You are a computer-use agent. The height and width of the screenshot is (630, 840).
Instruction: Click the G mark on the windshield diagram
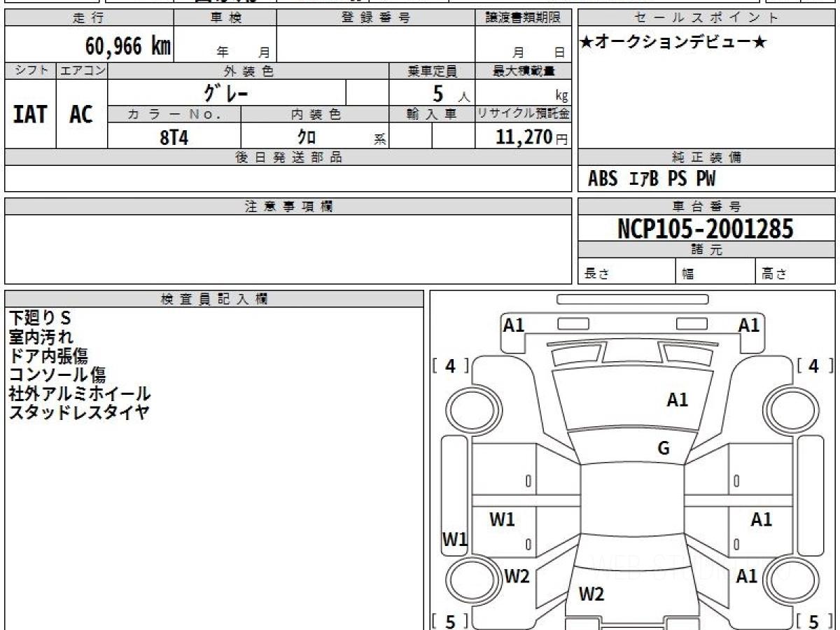[664, 449]
